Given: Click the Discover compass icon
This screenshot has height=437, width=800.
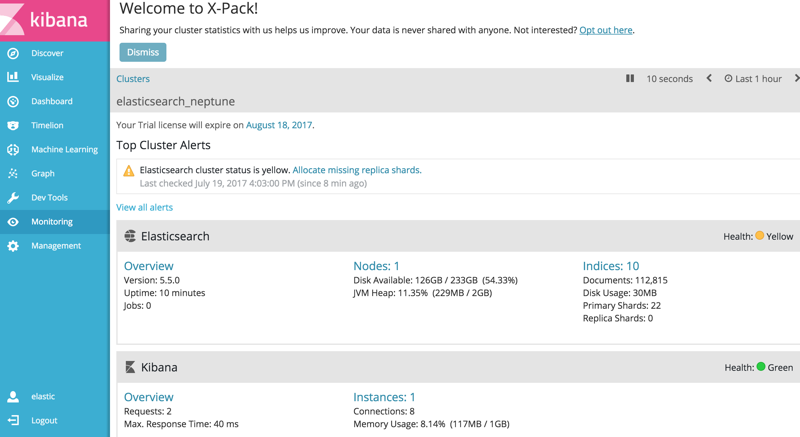Looking at the screenshot, I should pos(13,53).
